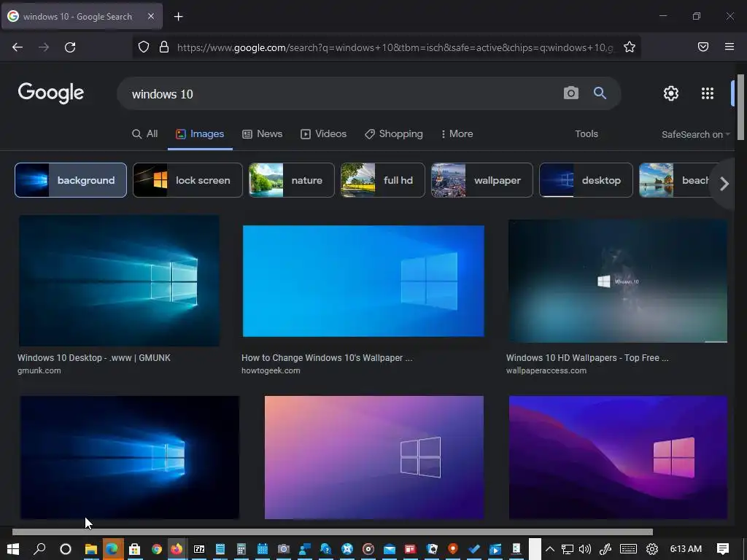Click the vertical page scrollbar
Image resolution: width=747 pixels, height=560 pixels.
coord(741,107)
